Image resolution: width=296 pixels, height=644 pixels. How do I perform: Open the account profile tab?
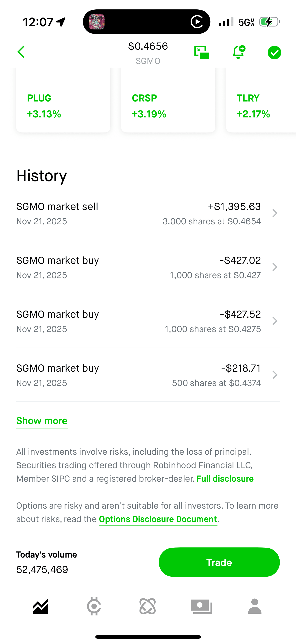tap(255, 606)
